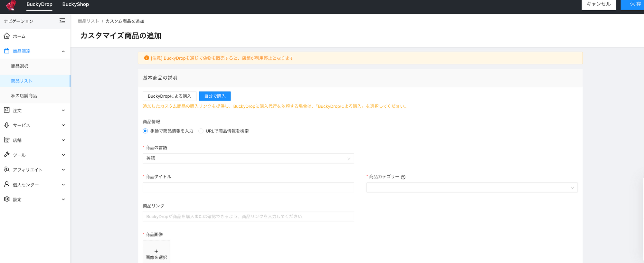Switch to the BuckyShop top tab

(76, 5)
